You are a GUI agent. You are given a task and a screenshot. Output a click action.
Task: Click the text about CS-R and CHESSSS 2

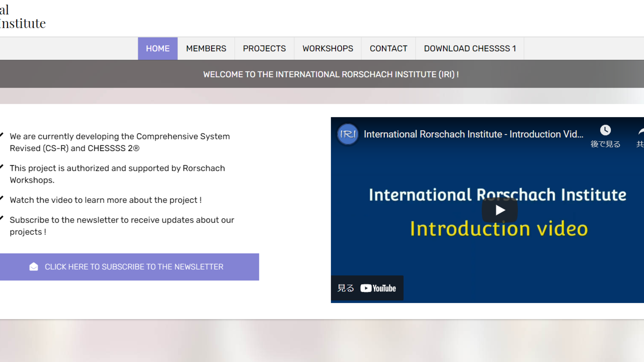point(120,142)
